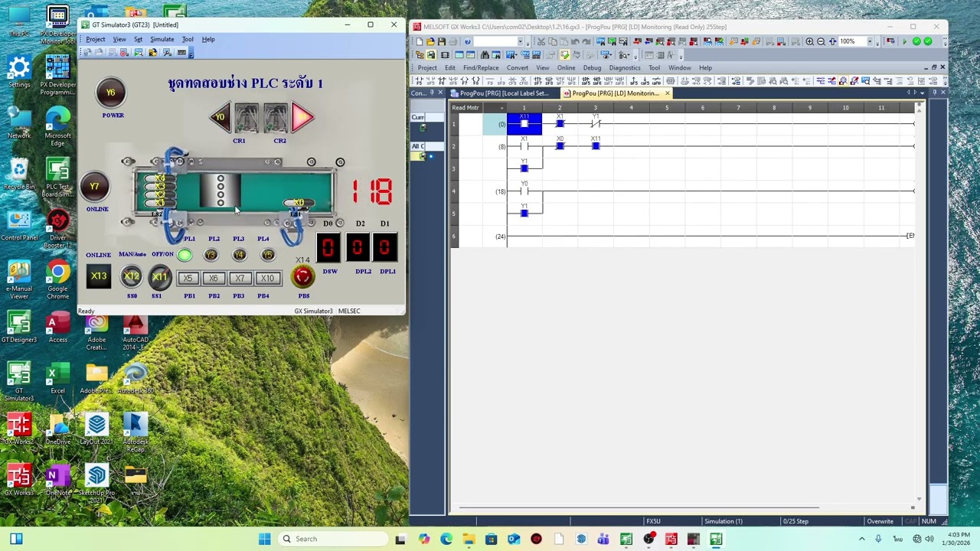Image resolution: width=980 pixels, height=551 pixels.
Task: Push the X5 PB1 button
Action: tap(188, 279)
